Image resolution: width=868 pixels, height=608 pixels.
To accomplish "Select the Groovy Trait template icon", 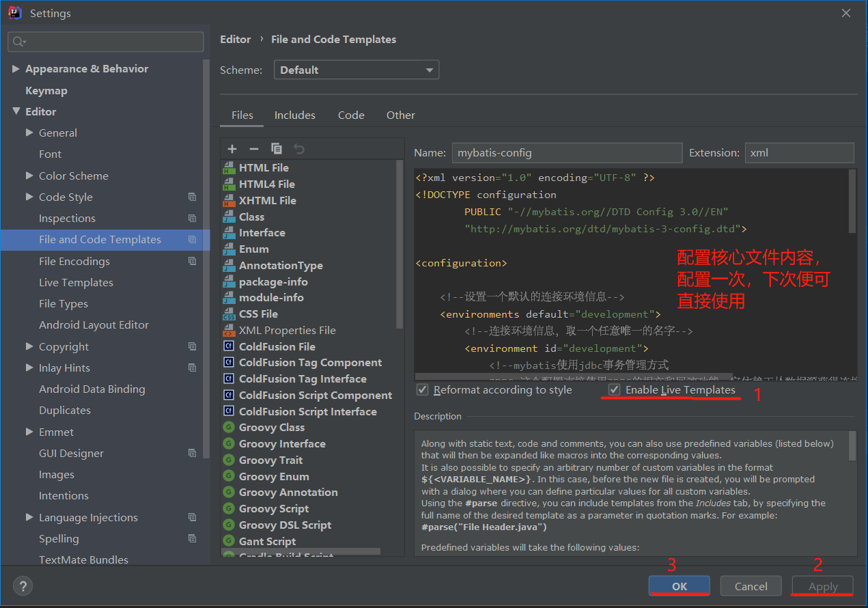I will 229,460.
